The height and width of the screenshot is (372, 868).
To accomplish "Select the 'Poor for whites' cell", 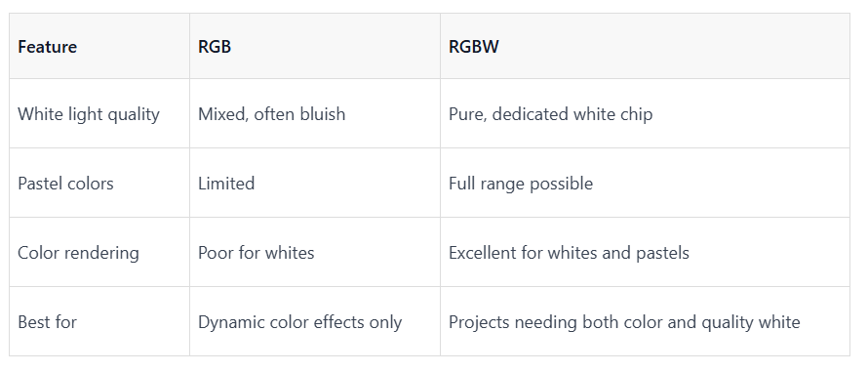I will 314,252.
